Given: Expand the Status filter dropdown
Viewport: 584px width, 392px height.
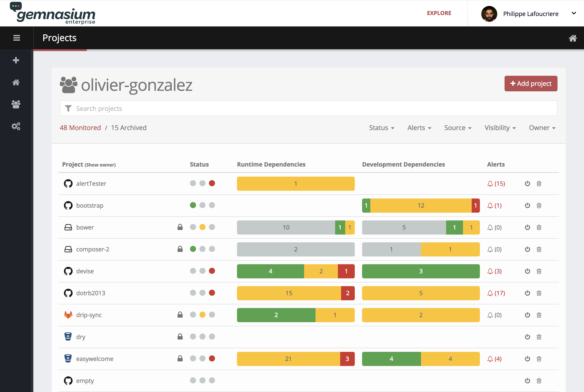Looking at the screenshot, I should [x=381, y=128].
